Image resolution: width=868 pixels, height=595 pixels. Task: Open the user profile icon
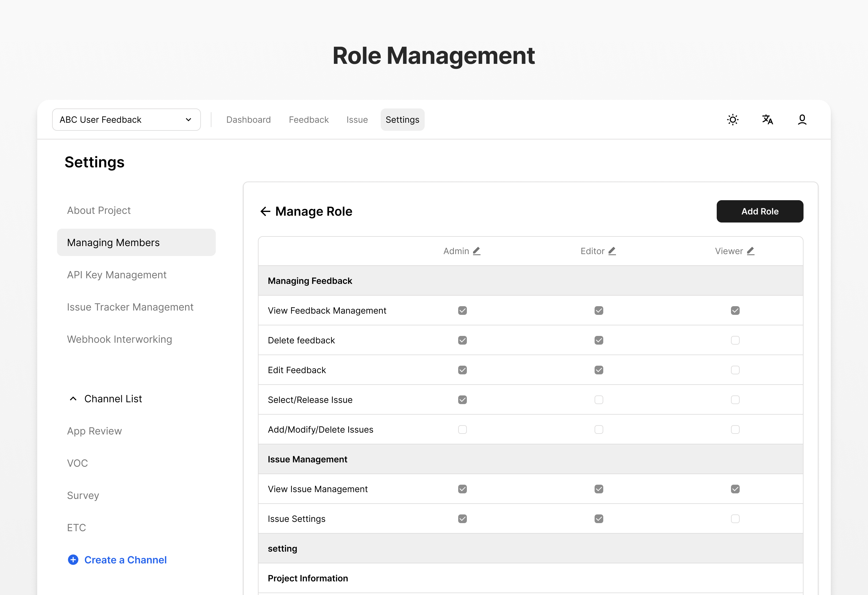click(x=802, y=119)
